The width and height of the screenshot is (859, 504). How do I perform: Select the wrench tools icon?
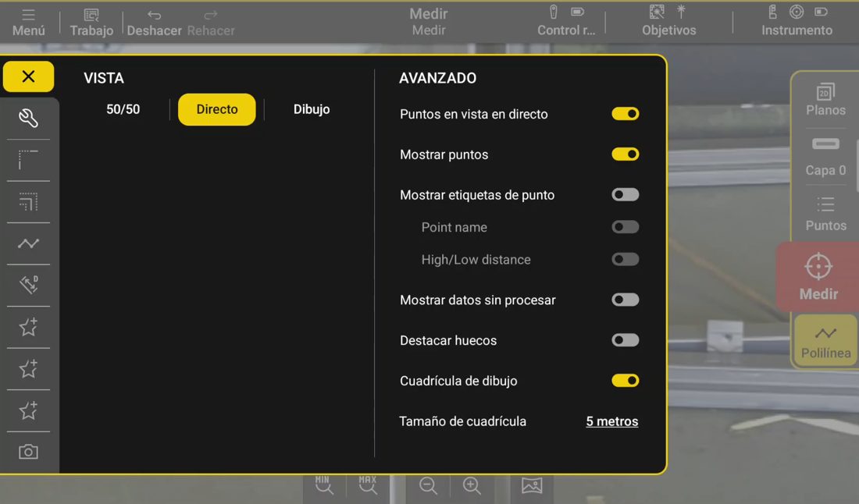point(28,119)
